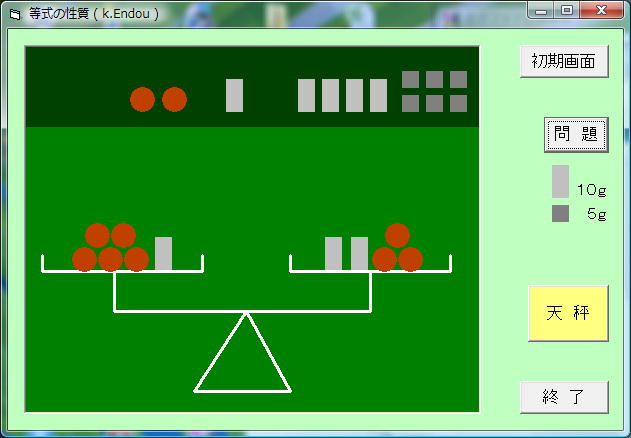This screenshot has height=438, width=631.
Task: Click the 問題 problem button
Action: pyautogui.click(x=576, y=134)
